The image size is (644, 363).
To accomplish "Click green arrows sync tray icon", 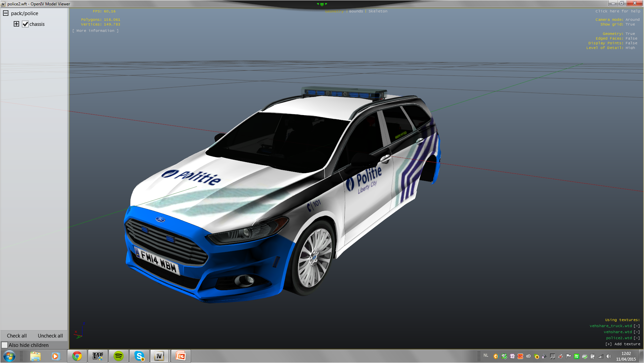I will tap(577, 356).
